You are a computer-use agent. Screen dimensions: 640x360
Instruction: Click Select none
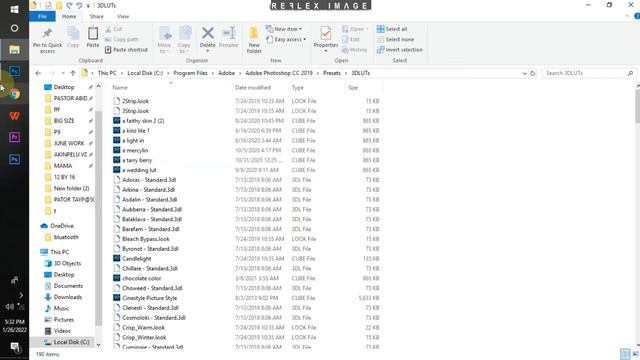pyautogui.click(x=395, y=40)
